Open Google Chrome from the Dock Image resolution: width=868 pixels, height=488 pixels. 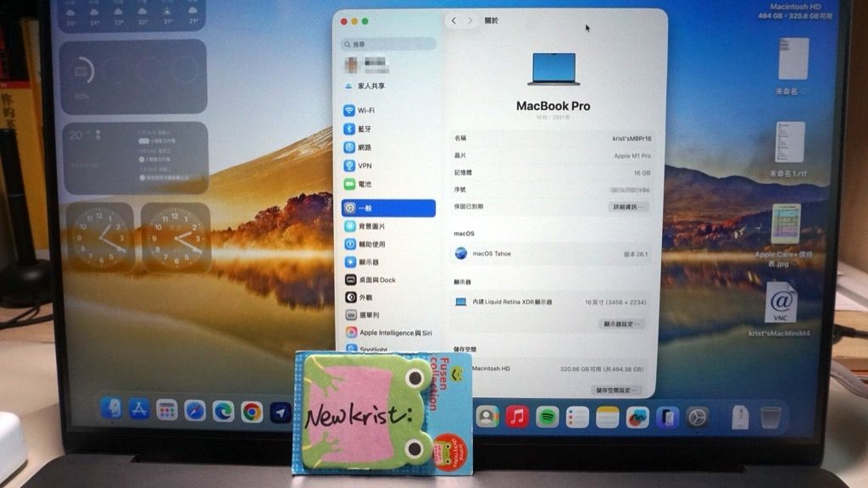click(x=251, y=412)
